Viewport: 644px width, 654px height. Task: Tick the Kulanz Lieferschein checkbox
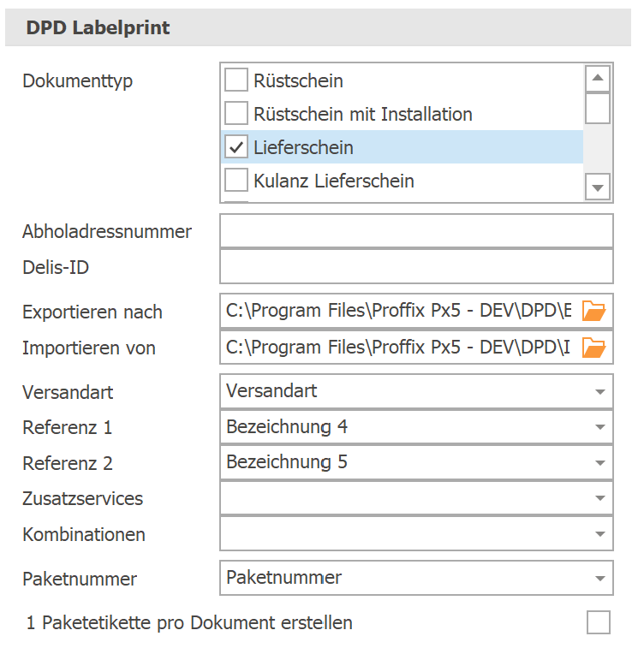(236, 180)
